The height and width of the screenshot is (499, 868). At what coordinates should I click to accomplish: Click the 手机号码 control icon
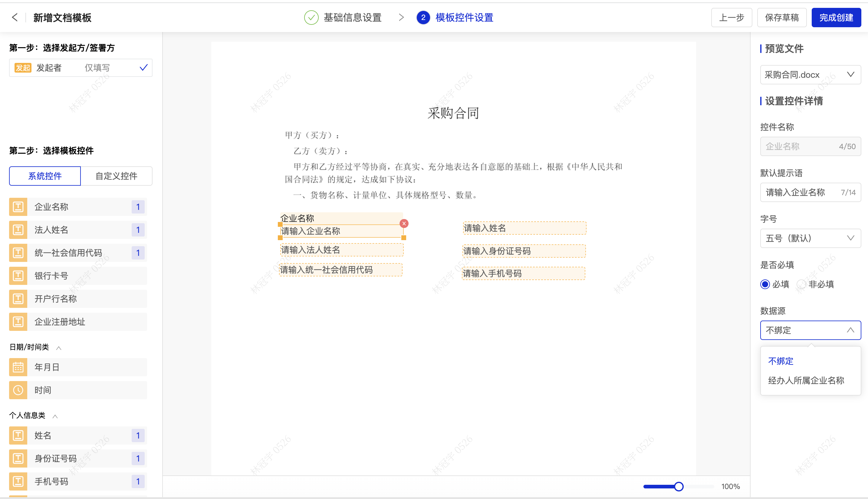18,481
